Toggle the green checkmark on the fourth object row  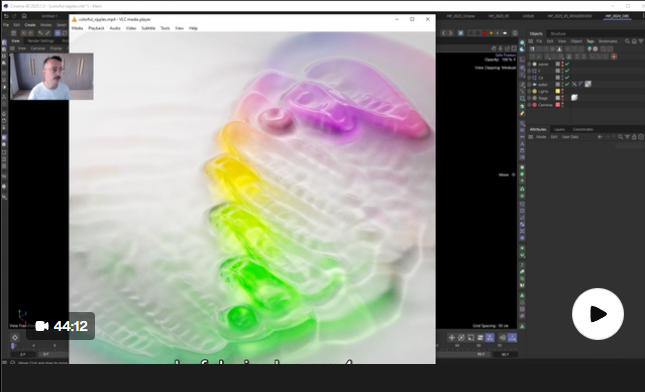(x=567, y=84)
